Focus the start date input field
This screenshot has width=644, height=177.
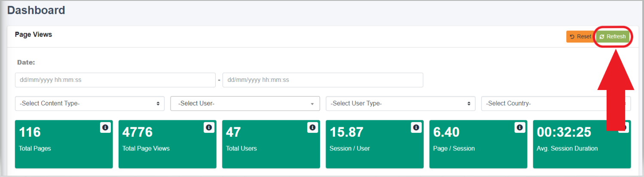pyautogui.click(x=115, y=80)
